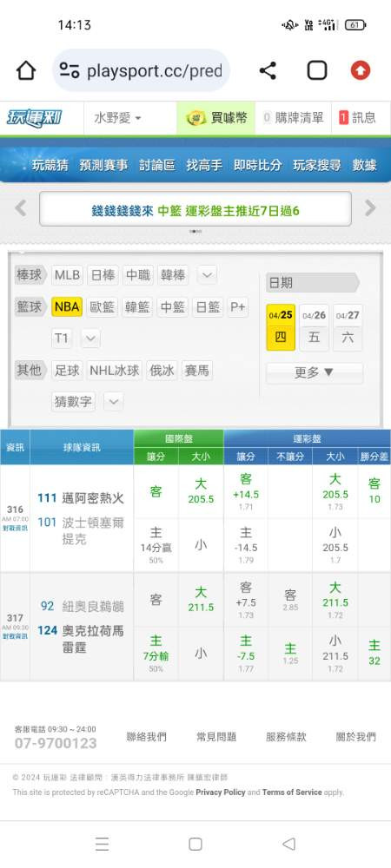
Task: Tap the browser home icon
Action: tap(26, 71)
